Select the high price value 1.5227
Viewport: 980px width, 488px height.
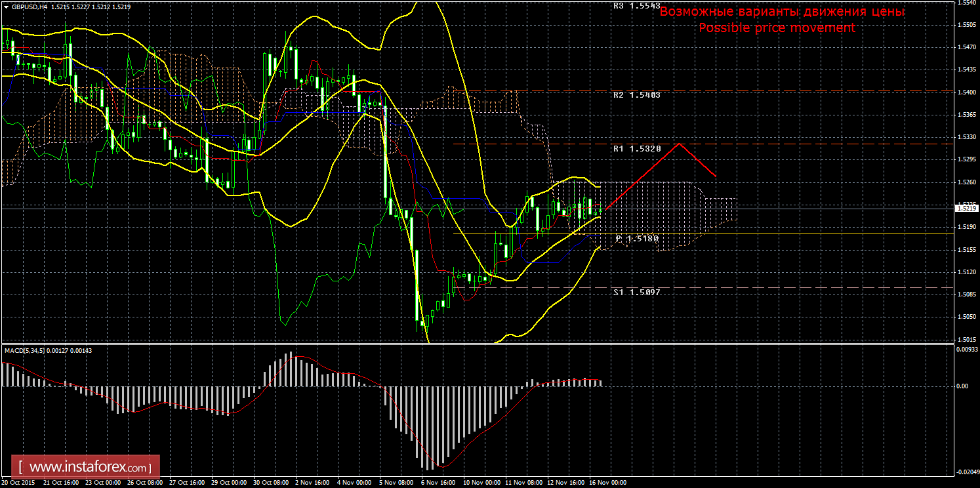tap(81, 7)
